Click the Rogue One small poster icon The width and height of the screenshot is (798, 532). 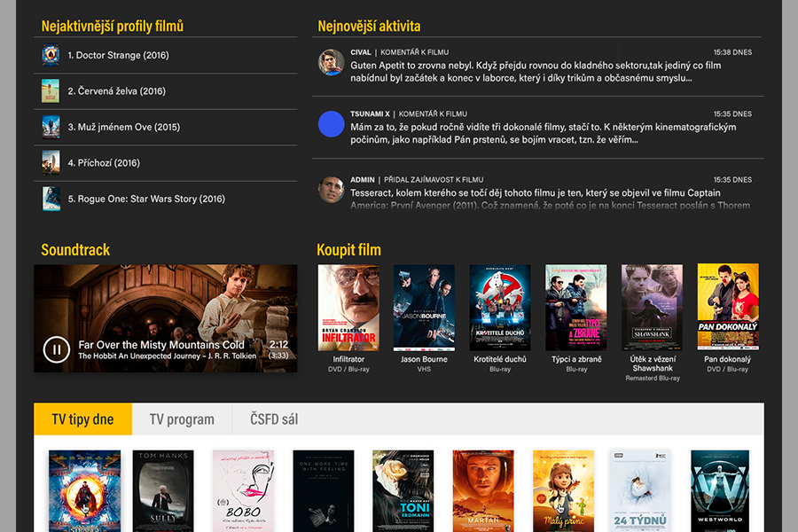point(51,199)
